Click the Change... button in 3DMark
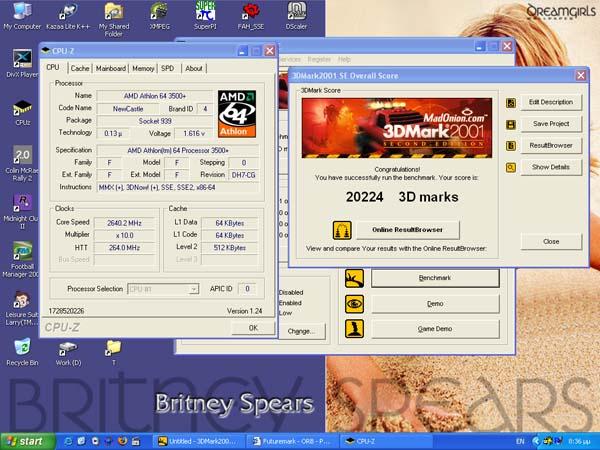The image size is (600, 450). pos(301,331)
